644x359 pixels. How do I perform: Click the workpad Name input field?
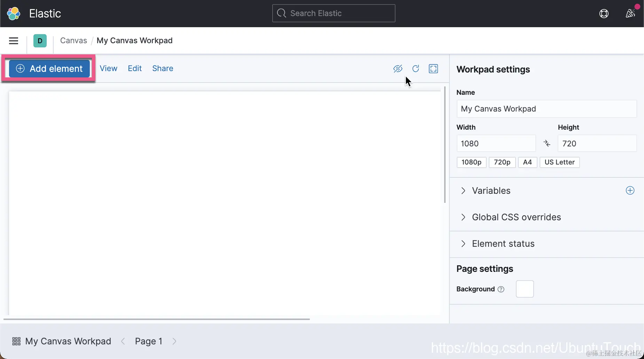click(x=547, y=109)
